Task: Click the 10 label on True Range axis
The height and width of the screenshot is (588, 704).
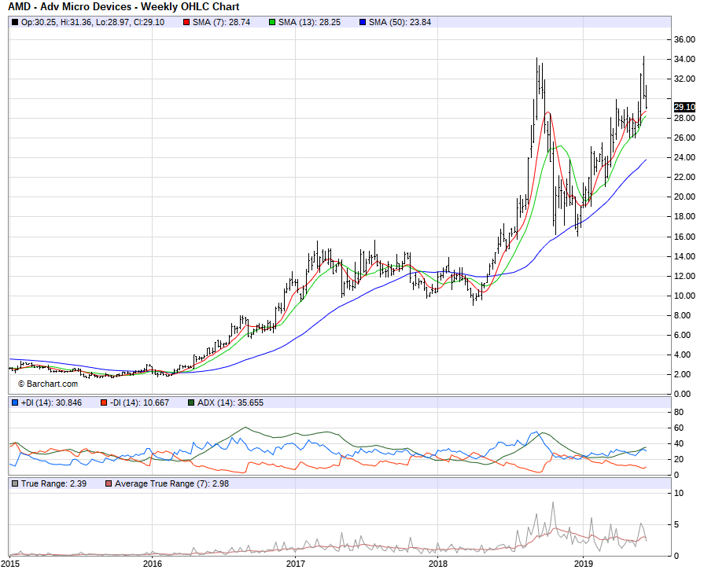Action: tap(679, 494)
